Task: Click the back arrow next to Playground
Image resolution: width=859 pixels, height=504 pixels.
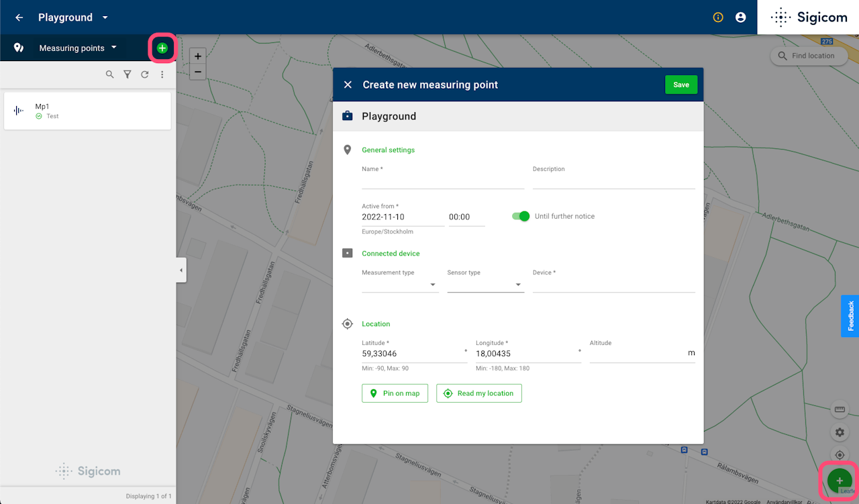Action: pos(19,17)
